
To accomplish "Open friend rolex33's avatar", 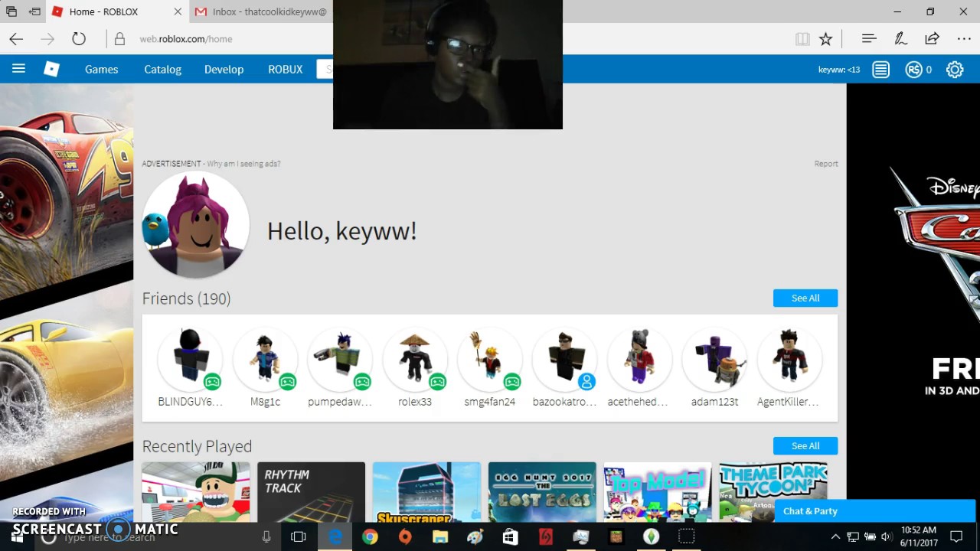I will click(415, 359).
